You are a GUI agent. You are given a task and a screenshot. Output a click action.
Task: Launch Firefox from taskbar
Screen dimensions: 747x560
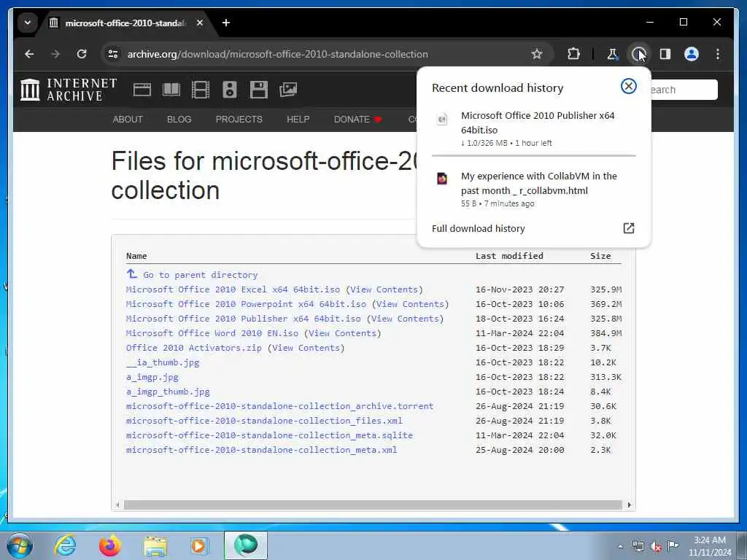pyautogui.click(x=110, y=545)
